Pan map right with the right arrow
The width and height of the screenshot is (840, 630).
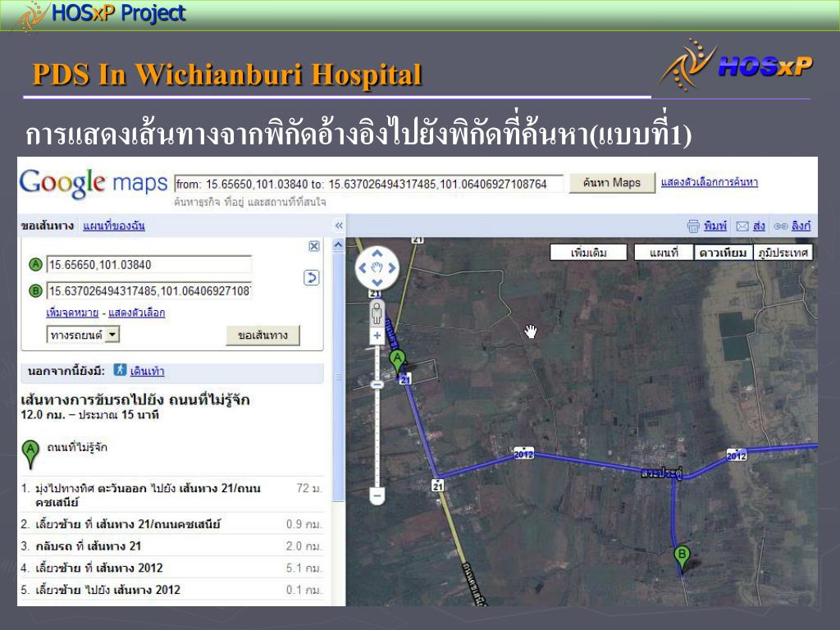tap(392, 268)
